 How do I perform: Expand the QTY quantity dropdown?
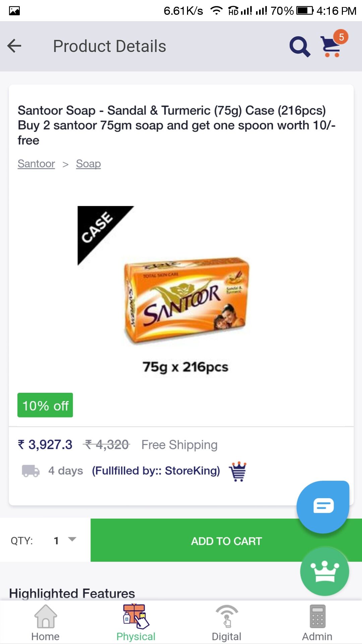[64, 540]
